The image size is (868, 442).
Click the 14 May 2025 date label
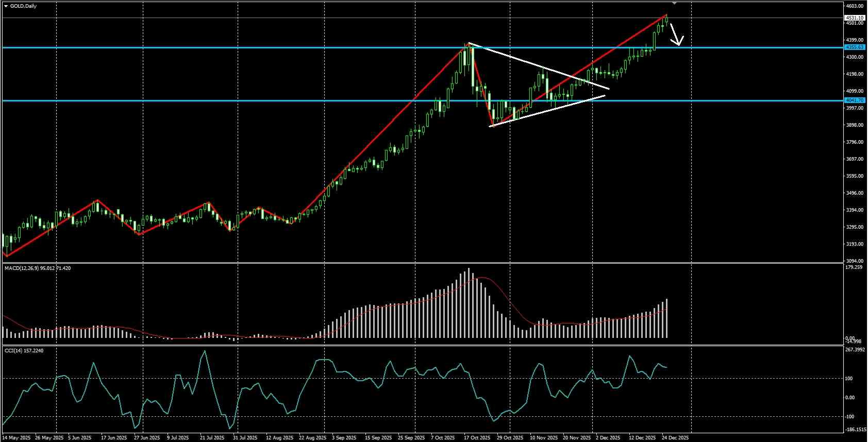pyautogui.click(x=15, y=438)
